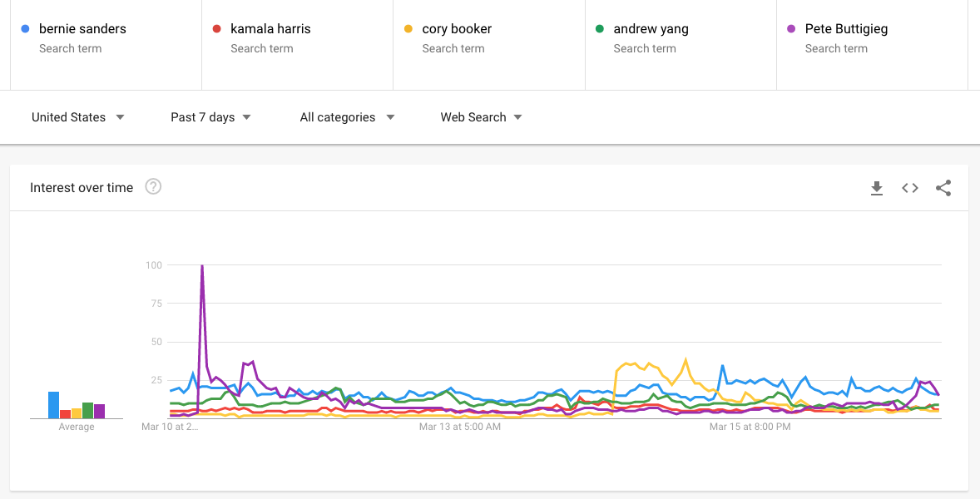Open the embed code icon

pos(910,188)
